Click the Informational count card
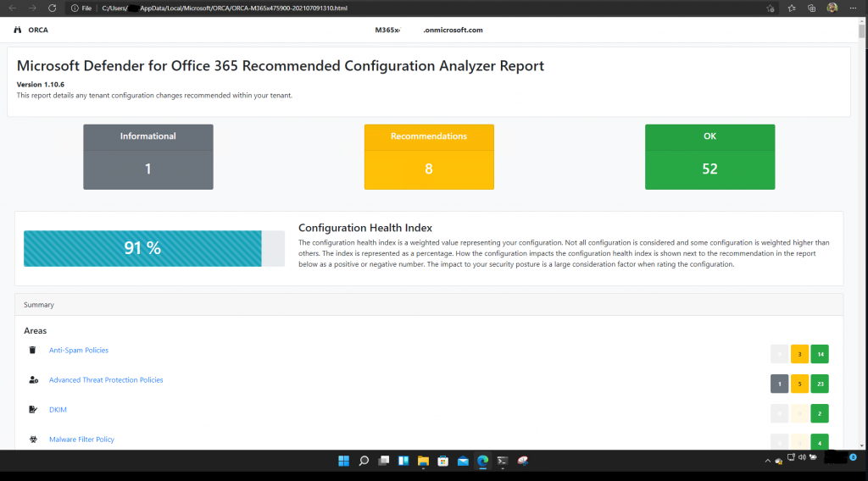The image size is (868, 481). (148, 157)
